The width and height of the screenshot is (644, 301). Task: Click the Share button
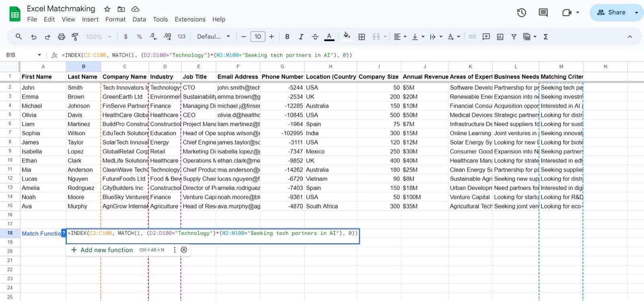point(611,12)
